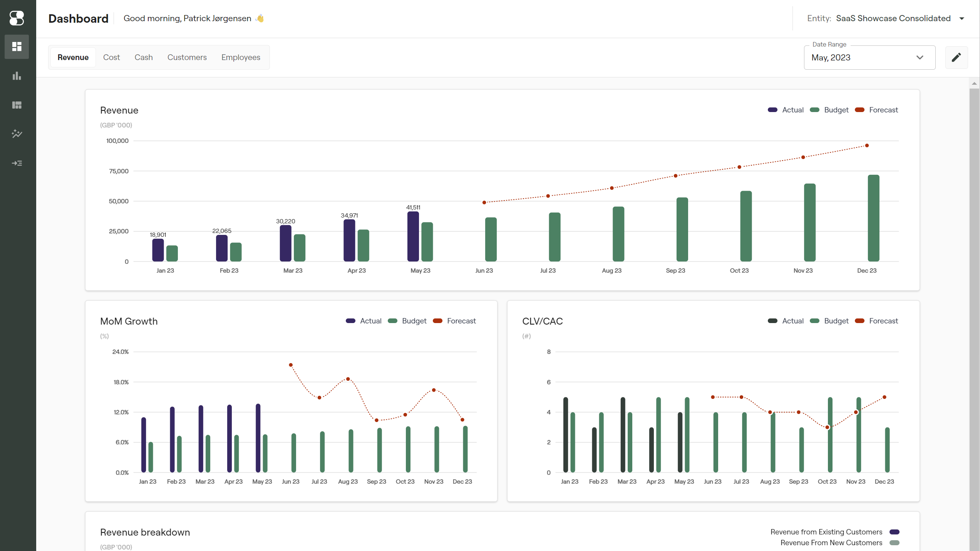Open the Date Range dropdown
Viewport: 980px width, 551px height.
click(869, 58)
